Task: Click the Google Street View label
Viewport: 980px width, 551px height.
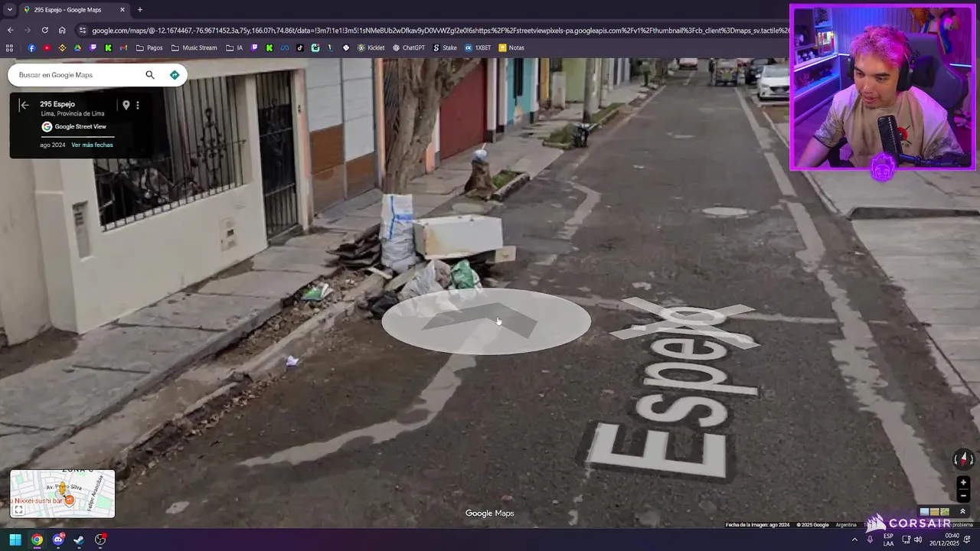Action: tap(80, 126)
